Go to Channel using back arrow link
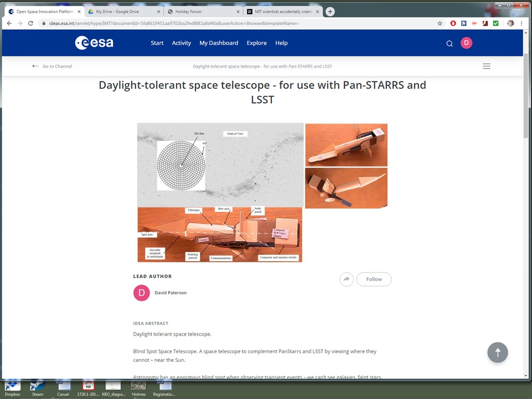The image size is (532, 399). [x=52, y=66]
